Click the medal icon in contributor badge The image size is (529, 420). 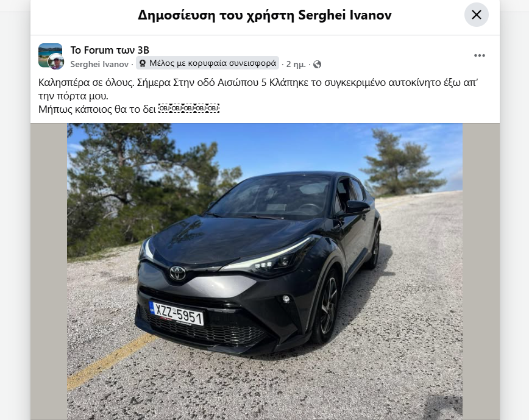143,63
